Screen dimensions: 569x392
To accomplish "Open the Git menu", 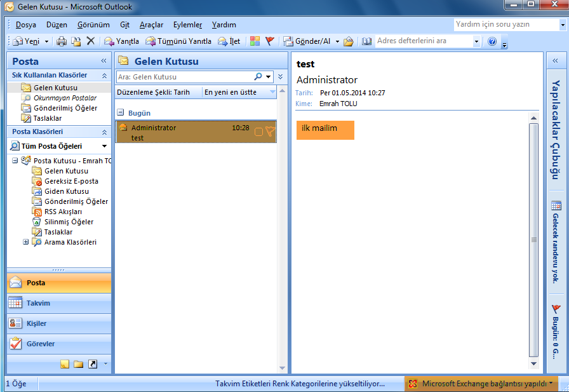I will pos(124,25).
